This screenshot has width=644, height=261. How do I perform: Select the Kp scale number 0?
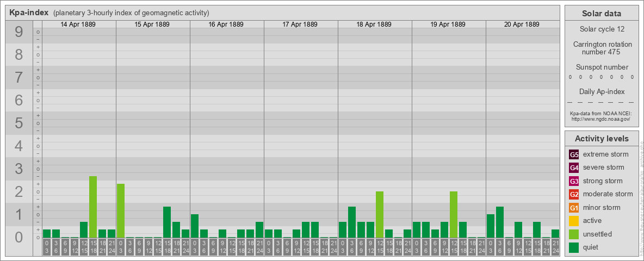tap(19, 237)
